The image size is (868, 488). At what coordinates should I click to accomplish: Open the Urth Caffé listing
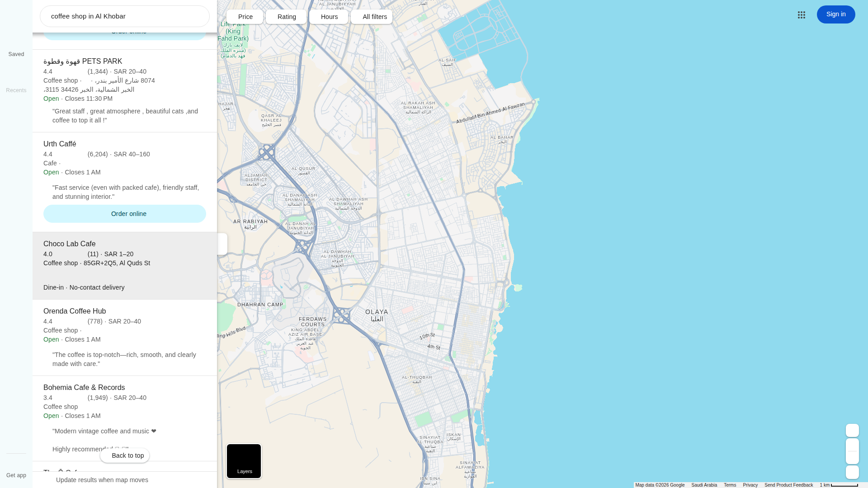click(125, 182)
